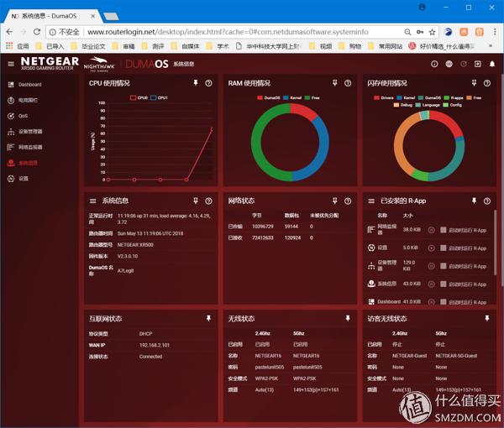Image resolution: width=504 pixels, height=428 pixels.
Task: Pin the 网络状态 panel
Action: click(334, 201)
